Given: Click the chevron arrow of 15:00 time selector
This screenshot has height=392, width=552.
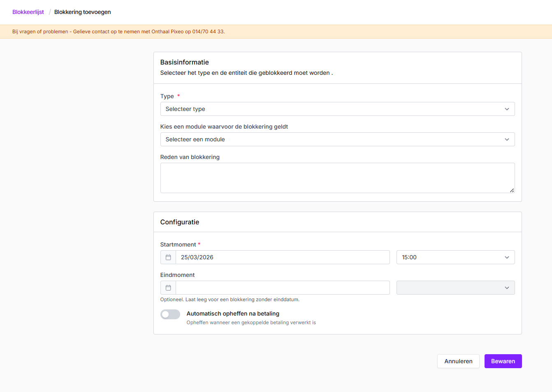Looking at the screenshot, I should pos(507,257).
